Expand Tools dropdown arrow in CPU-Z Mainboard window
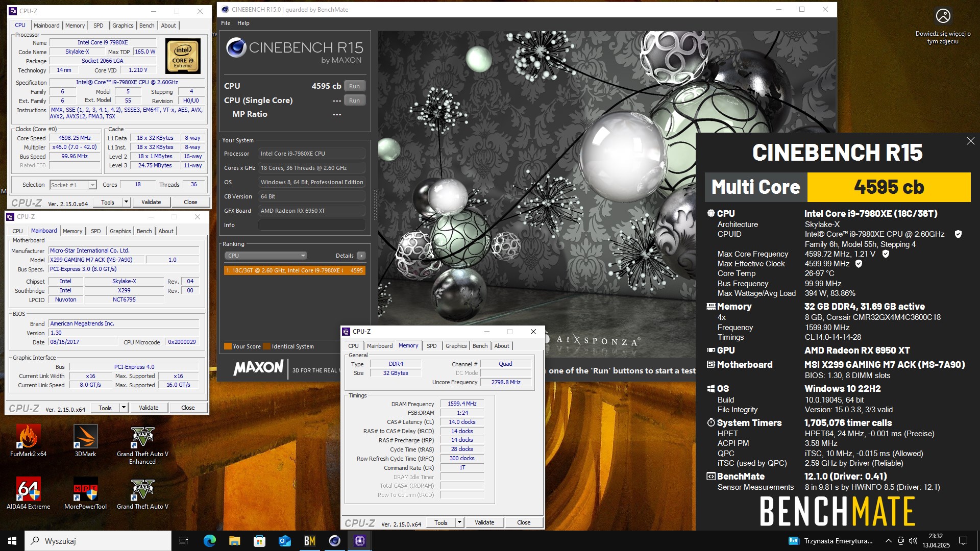980x551 pixels. click(124, 408)
